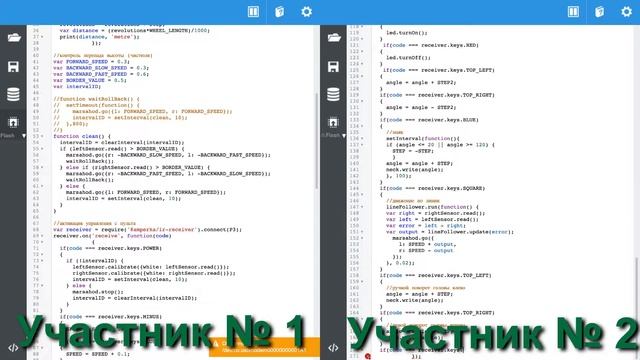Image resolution: width=640 pixels, height=360 pixels.
Task: Collapse code fold arrow at line 55
Action: click(42, 149)
